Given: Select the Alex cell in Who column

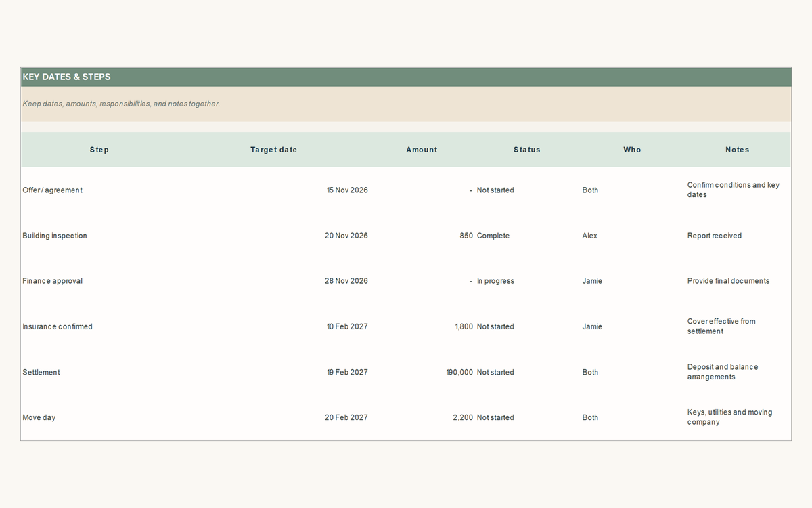Looking at the screenshot, I should pos(590,236).
